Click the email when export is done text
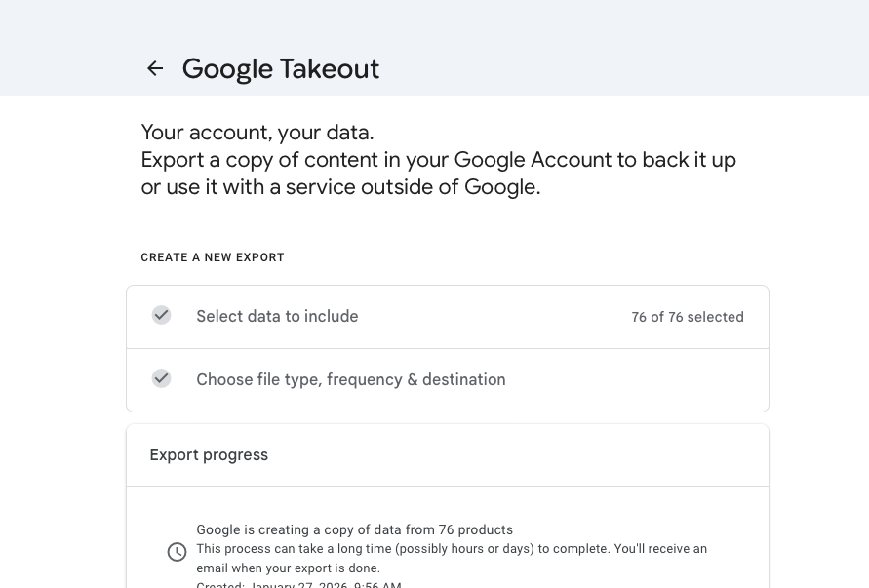 point(288,568)
